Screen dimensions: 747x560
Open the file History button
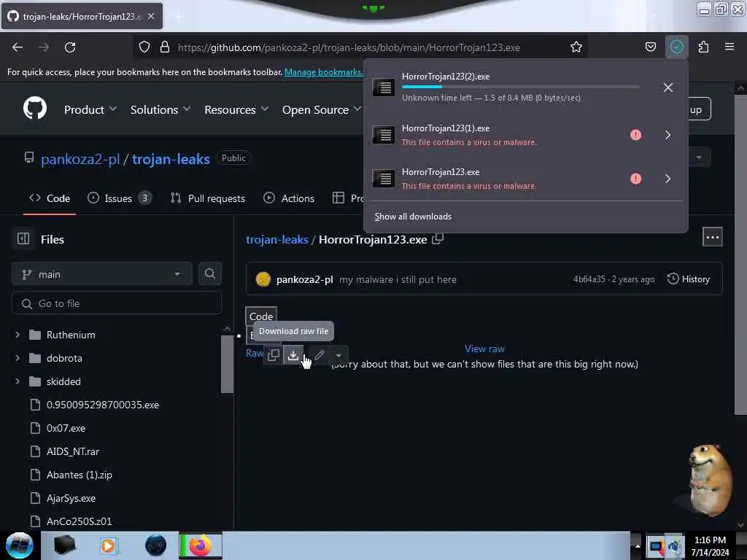point(689,279)
